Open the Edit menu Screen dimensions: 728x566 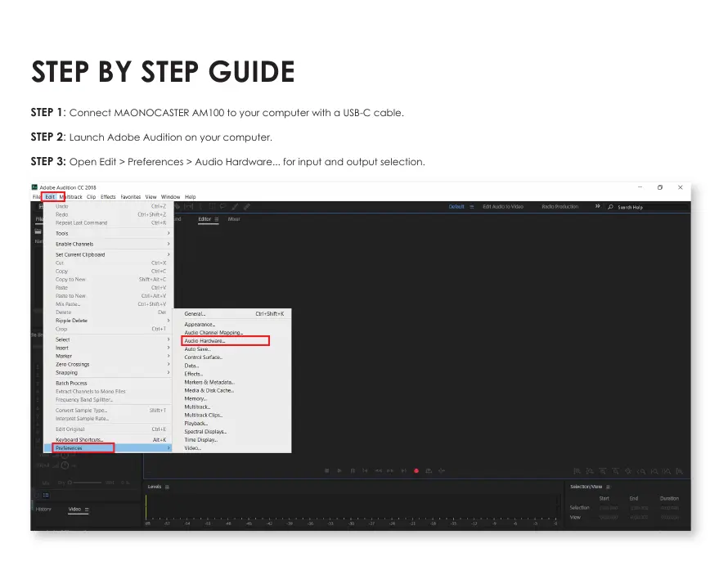tap(50, 197)
